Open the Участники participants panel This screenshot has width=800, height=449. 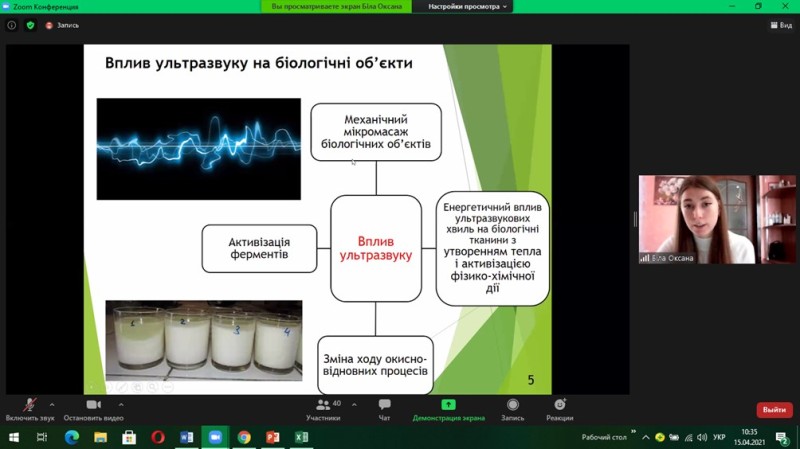pyautogui.click(x=323, y=410)
